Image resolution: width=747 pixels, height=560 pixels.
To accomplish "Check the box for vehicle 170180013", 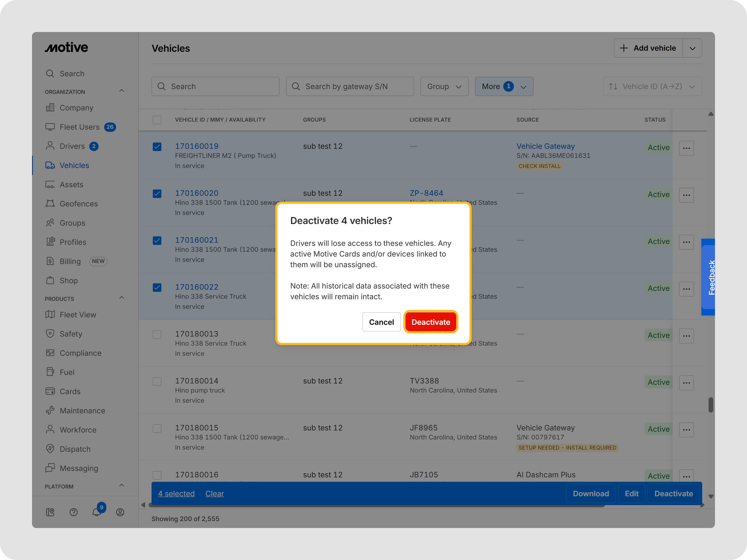I will 157,334.
